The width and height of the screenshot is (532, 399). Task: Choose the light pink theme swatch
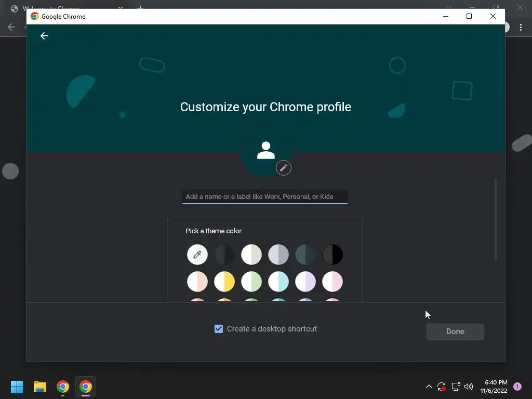[x=332, y=282]
